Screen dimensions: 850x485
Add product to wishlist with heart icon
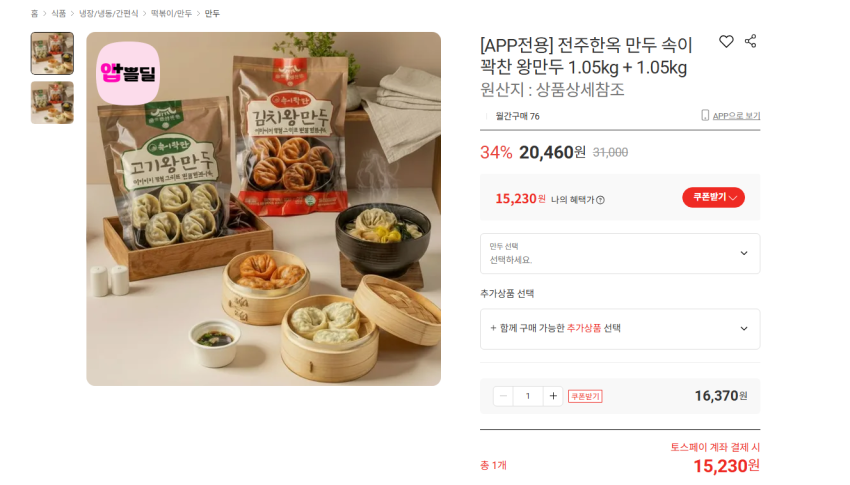(x=726, y=42)
